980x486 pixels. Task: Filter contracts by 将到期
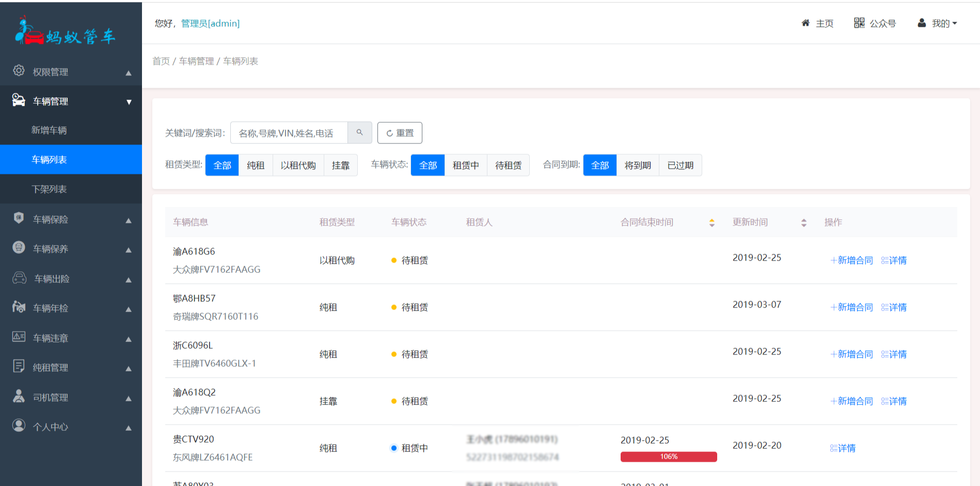coord(638,165)
